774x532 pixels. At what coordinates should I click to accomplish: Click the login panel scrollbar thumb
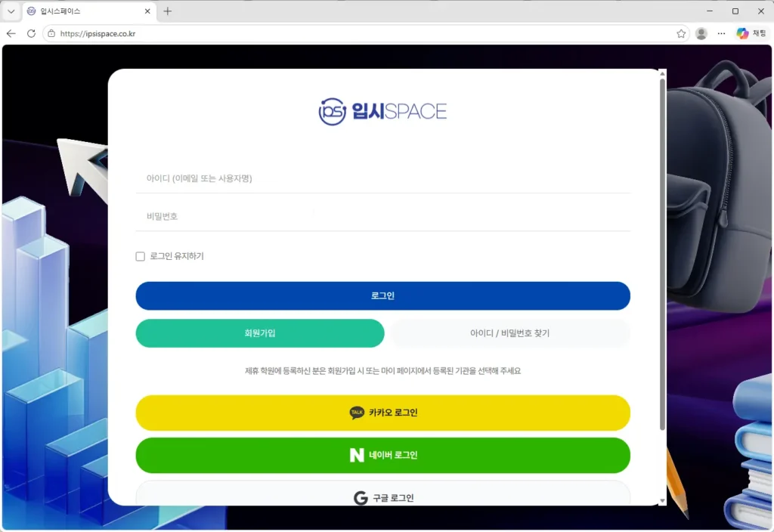click(662, 254)
